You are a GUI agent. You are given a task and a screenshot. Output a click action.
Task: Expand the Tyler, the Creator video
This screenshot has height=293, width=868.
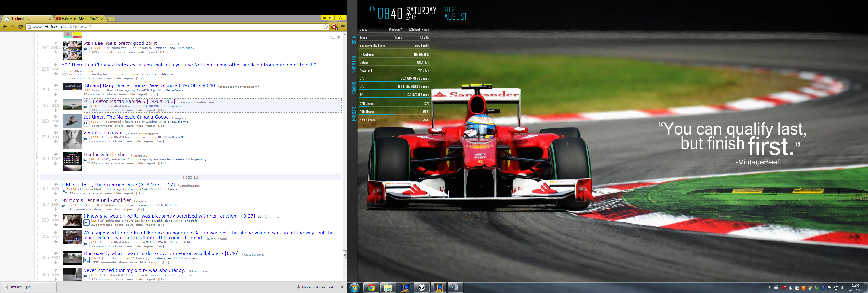tap(65, 191)
